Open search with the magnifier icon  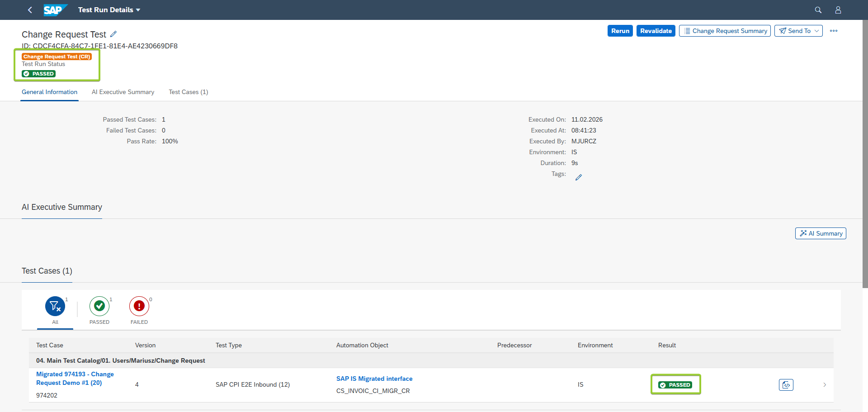(818, 10)
